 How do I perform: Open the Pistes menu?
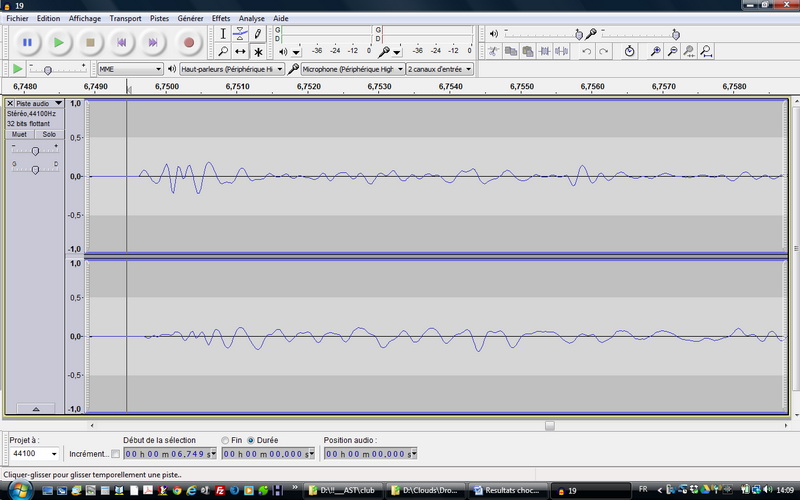(x=159, y=18)
